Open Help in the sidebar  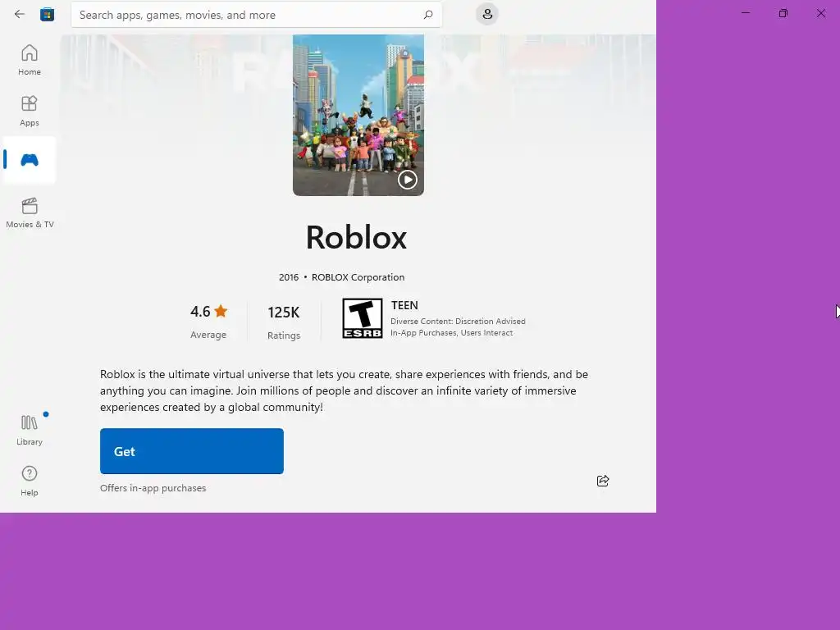pyautogui.click(x=30, y=481)
